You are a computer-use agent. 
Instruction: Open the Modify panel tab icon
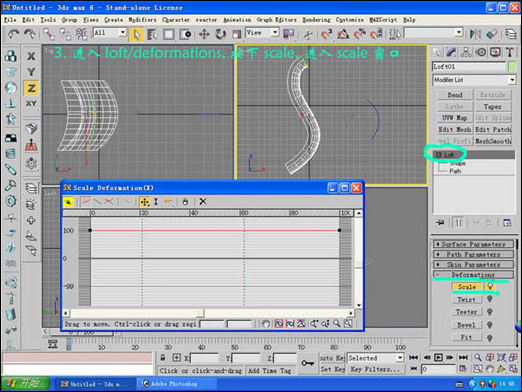point(451,52)
